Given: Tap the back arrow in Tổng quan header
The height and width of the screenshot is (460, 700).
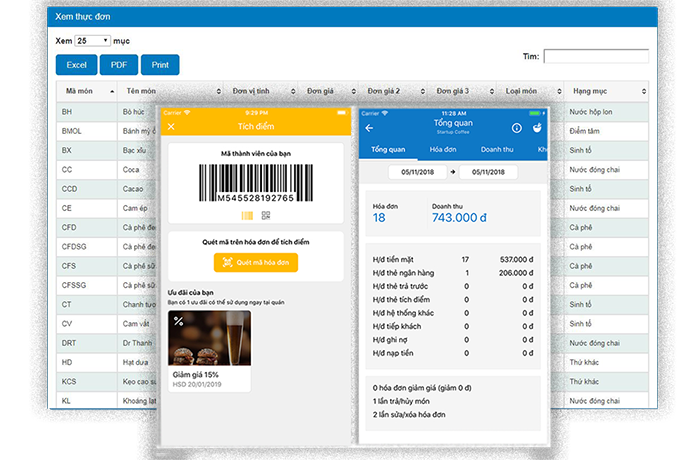Looking at the screenshot, I should (x=369, y=128).
